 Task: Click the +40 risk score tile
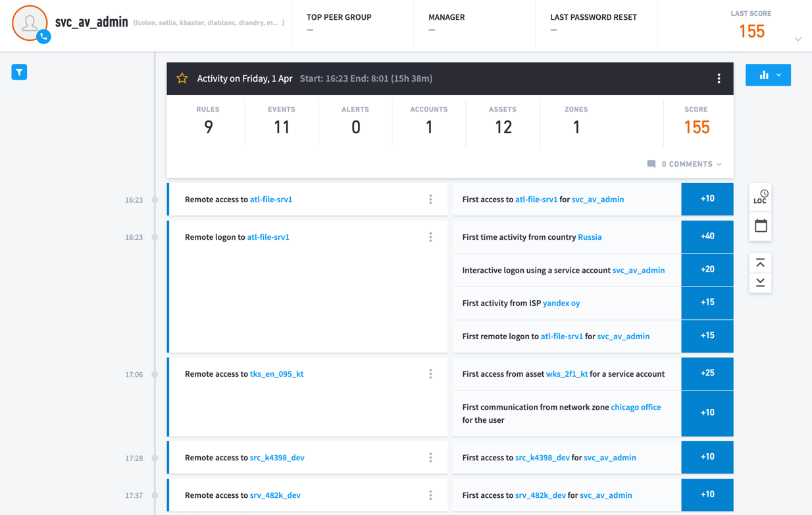(707, 236)
